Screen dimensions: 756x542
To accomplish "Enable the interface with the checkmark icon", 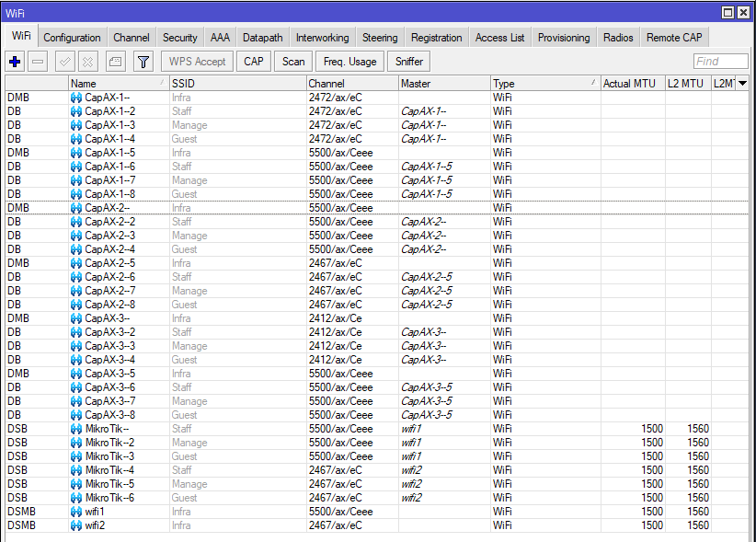I will tap(63, 61).
